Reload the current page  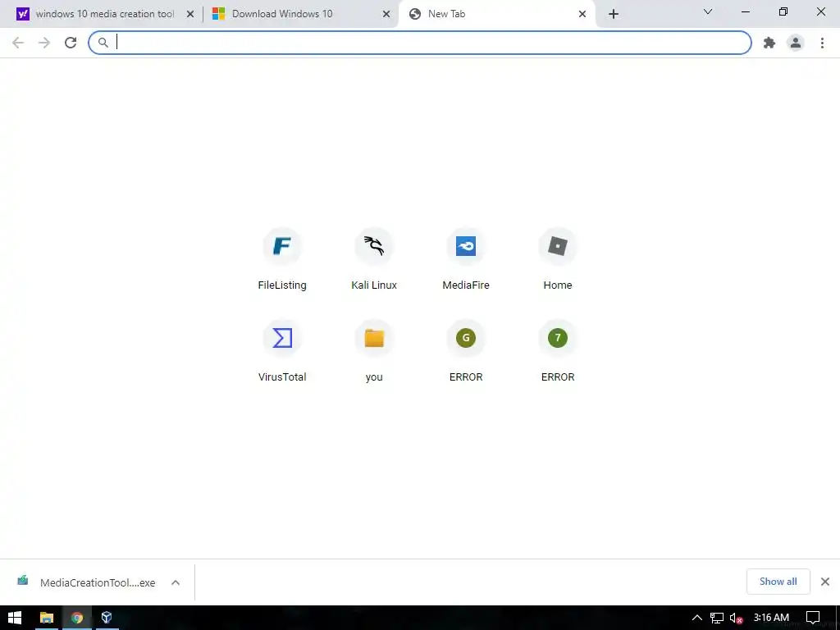pos(71,43)
